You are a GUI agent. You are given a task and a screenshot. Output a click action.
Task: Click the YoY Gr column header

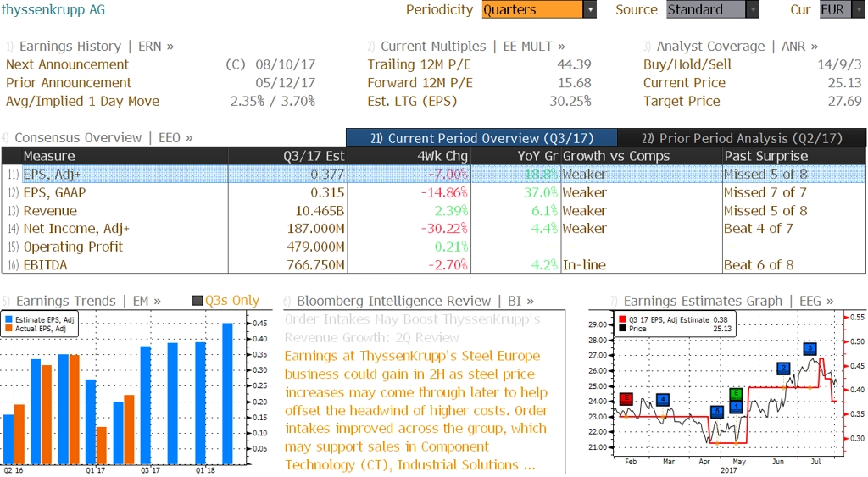[x=515, y=156]
